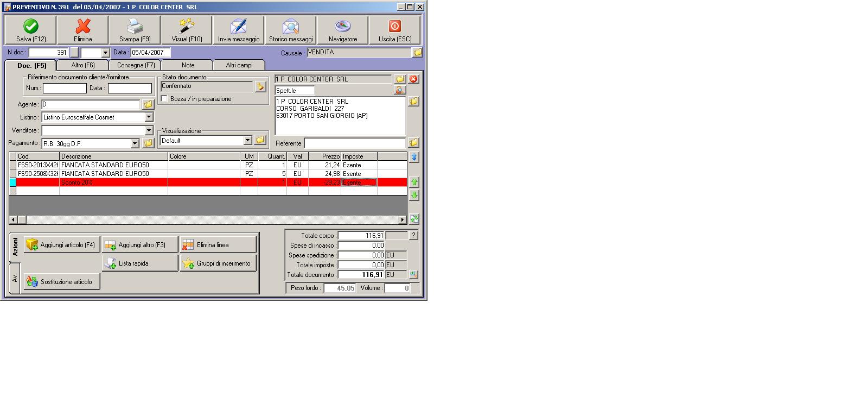This screenshot has height=403, width=868.
Task: Click the document Data field showing 05/04/2007
Action: click(x=150, y=53)
